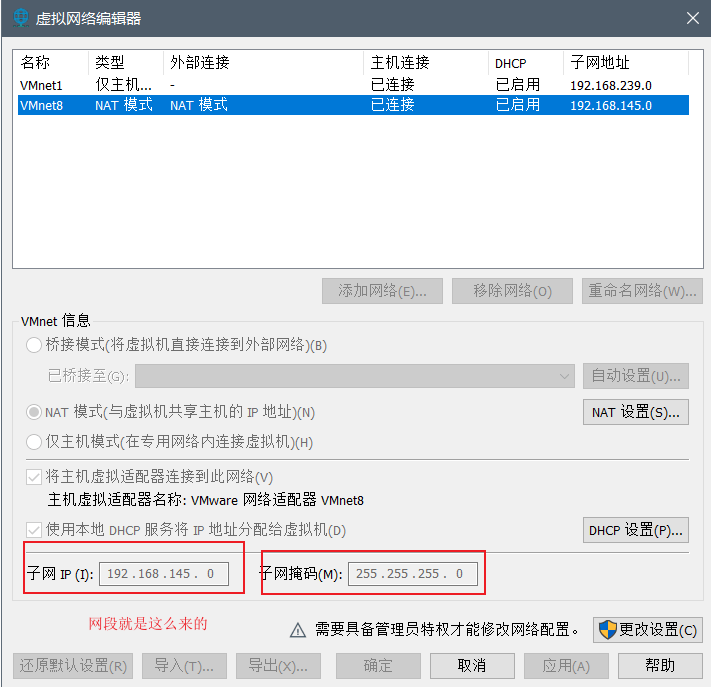Image resolution: width=711 pixels, height=687 pixels.
Task: Click the 子网 IP input field
Action: pos(163,574)
